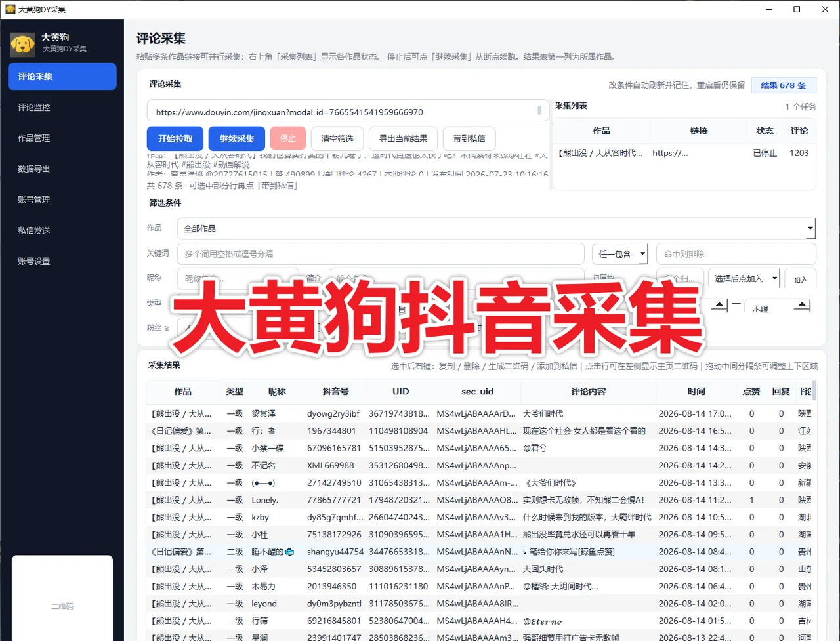This screenshot has height=641, width=840.
Task: Click the URL box's vertical scrollbar
Action: (539, 112)
